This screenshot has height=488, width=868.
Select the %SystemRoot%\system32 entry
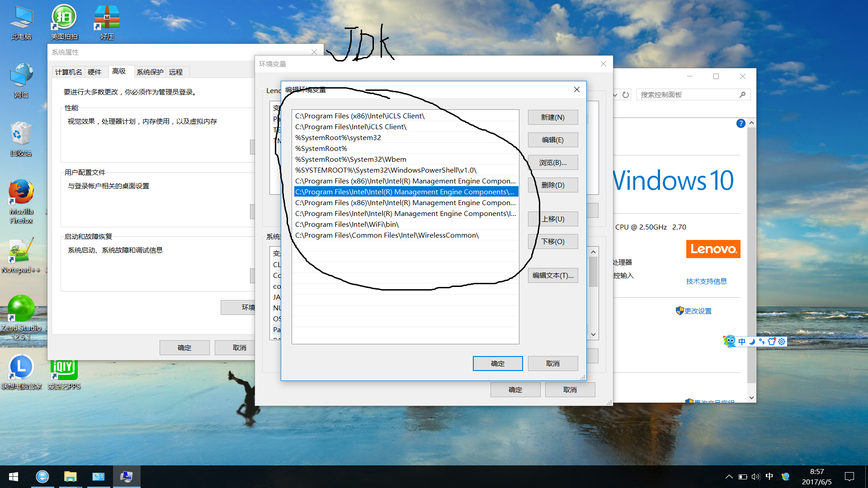tap(406, 138)
